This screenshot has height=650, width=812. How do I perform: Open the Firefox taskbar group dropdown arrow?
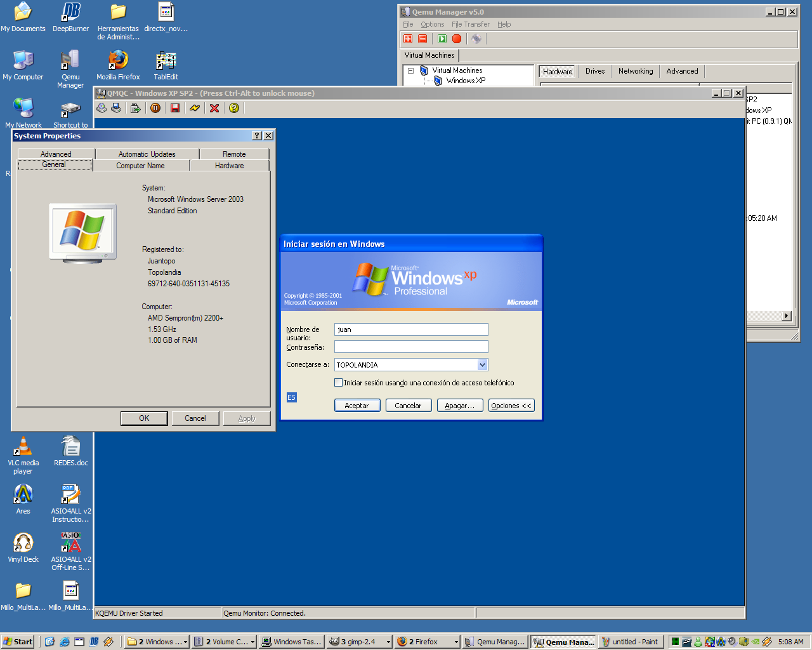pos(455,642)
